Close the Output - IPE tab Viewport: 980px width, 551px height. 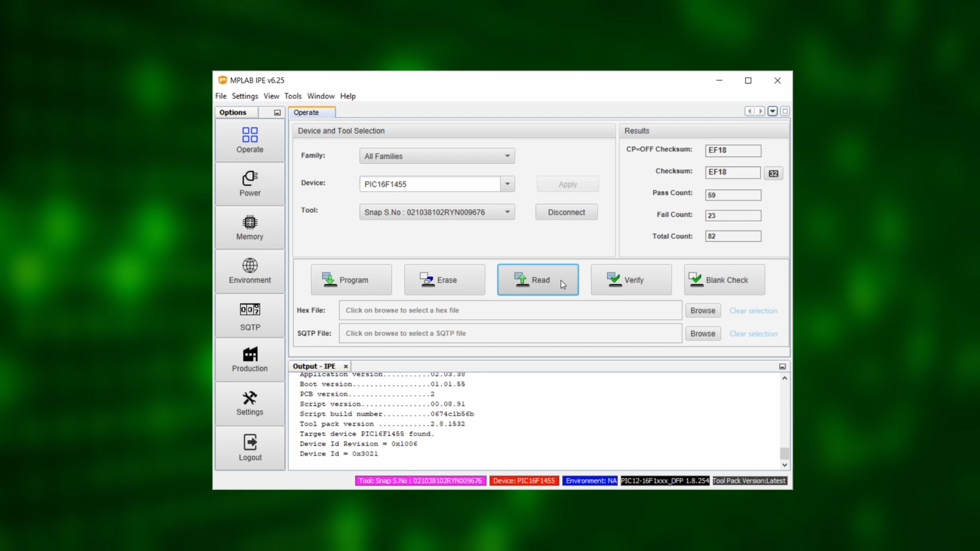click(x=346, y=367)
